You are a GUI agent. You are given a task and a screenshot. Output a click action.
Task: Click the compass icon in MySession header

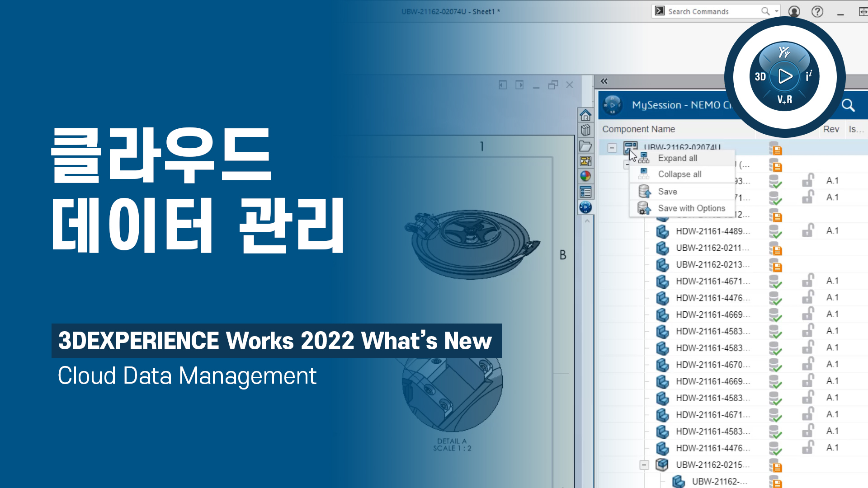pos(613,105)
